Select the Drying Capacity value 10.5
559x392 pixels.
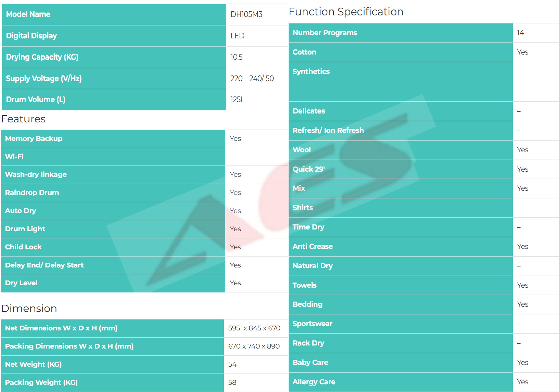236,57
